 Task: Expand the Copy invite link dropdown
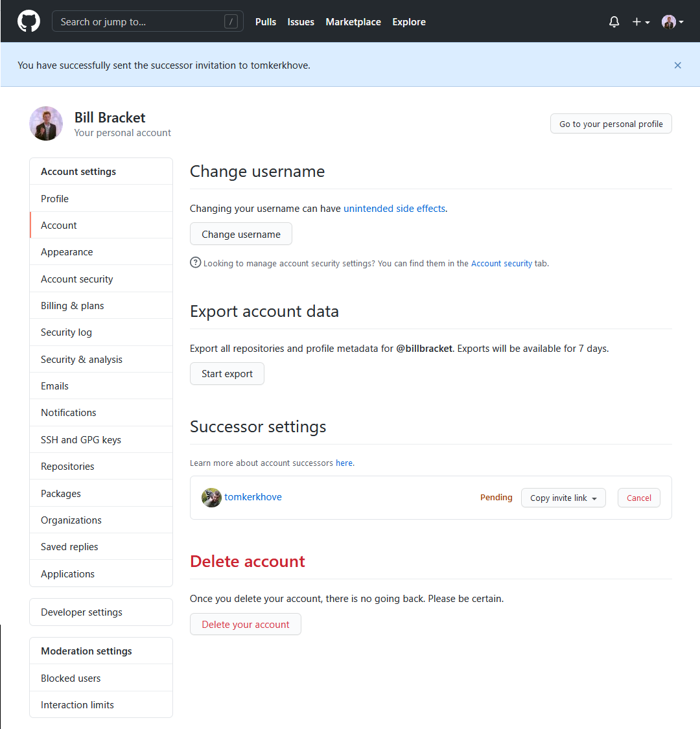pyautogui.click(x=563, y=498)
